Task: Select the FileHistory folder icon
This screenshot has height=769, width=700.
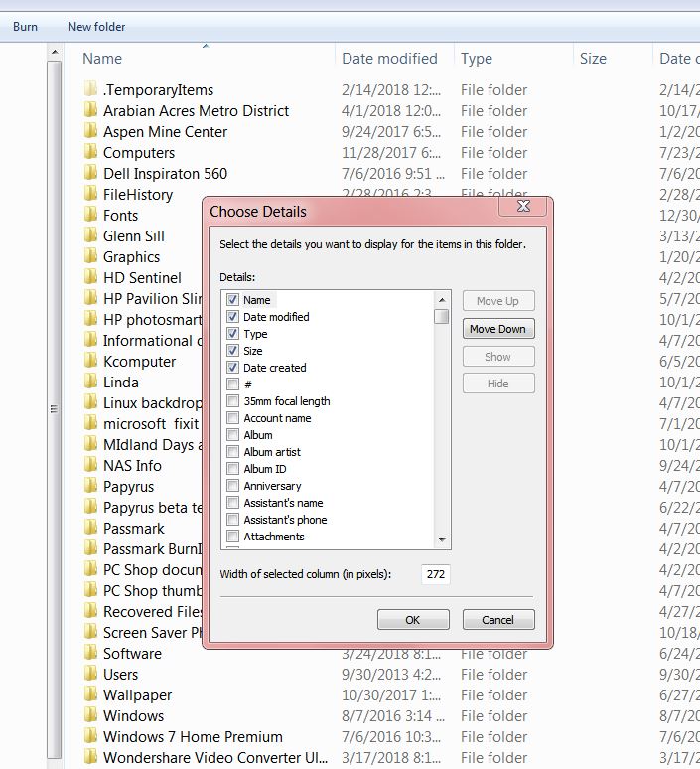Action: (x=90, y=194)
